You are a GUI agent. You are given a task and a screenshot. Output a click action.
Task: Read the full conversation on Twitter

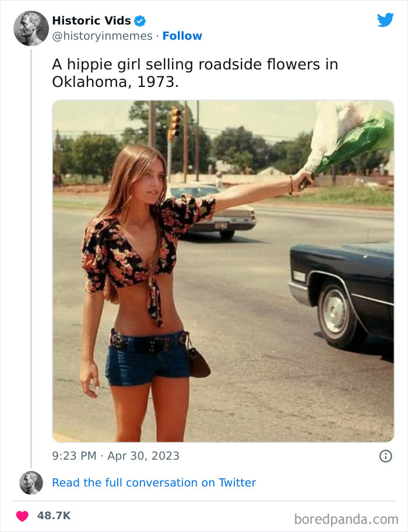154,482
